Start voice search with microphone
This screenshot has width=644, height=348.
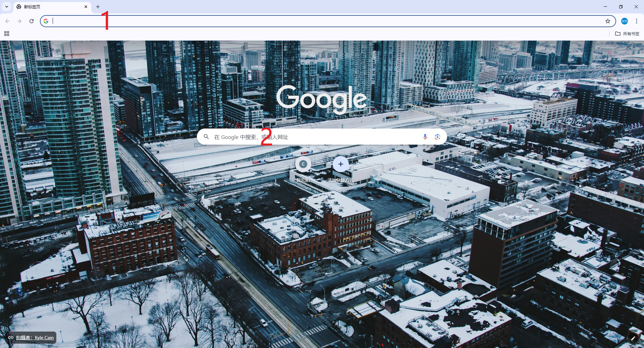click(425, 137)
